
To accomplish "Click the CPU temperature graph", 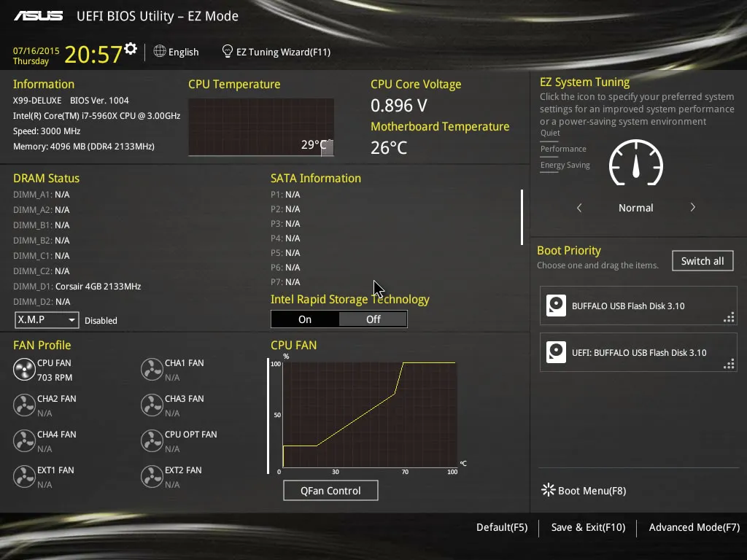I will point(261,127).
